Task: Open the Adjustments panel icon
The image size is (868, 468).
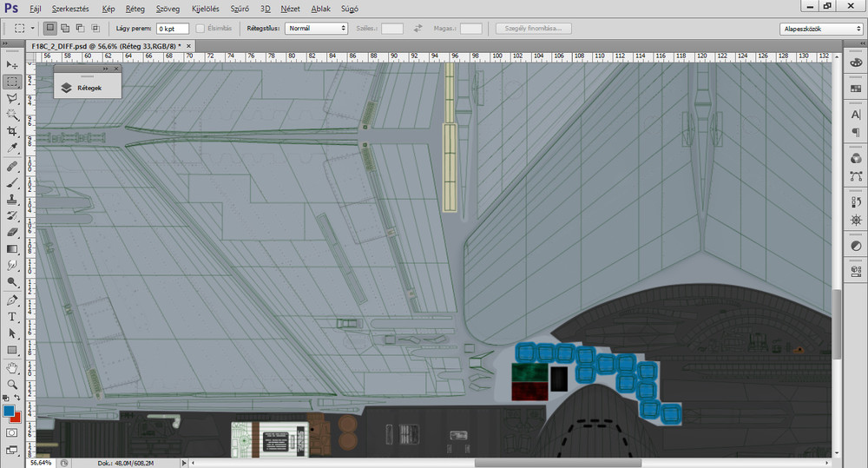Action: click(x=856, y=246)
